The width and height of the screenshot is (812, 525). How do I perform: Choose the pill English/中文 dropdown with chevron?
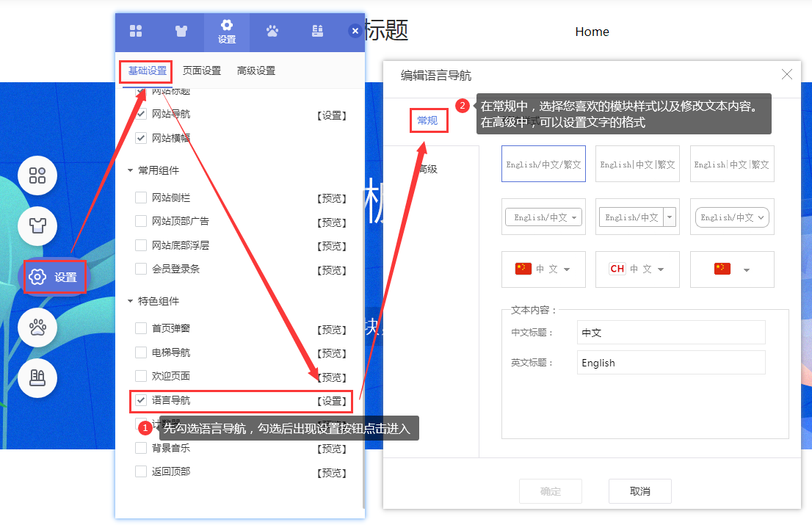tap(732, 217)
